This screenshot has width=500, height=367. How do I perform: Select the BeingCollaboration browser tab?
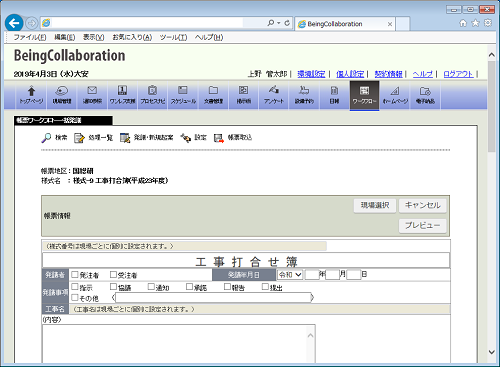point(345,24)
